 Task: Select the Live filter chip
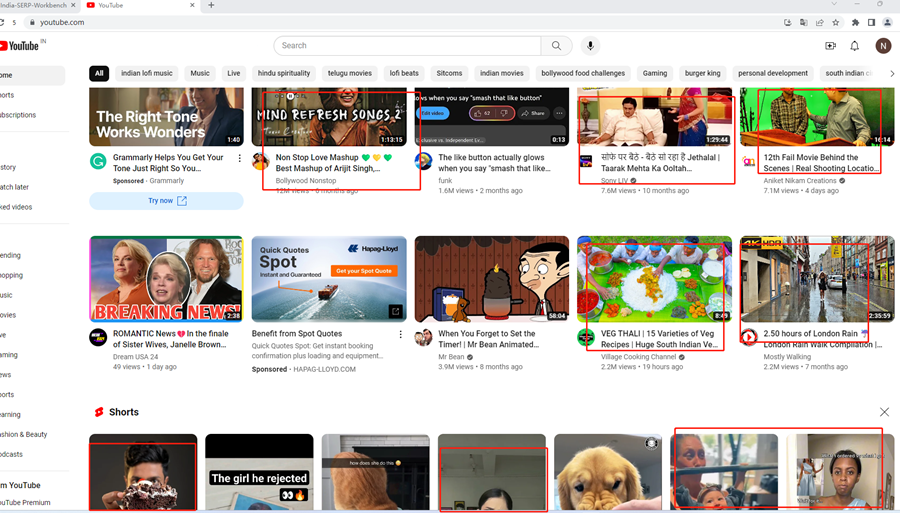(x=234, y=73)
